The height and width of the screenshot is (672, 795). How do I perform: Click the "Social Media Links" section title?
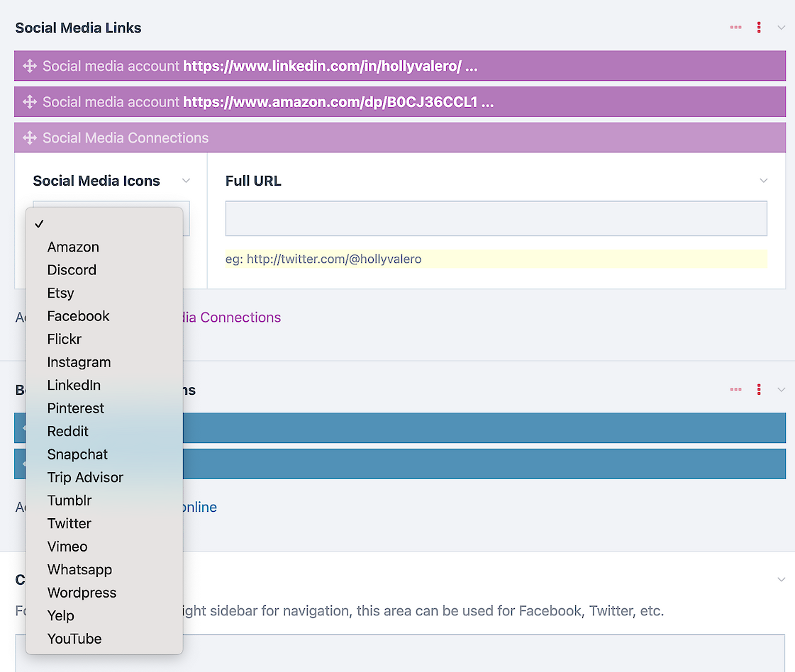click(x=78, y=28)
